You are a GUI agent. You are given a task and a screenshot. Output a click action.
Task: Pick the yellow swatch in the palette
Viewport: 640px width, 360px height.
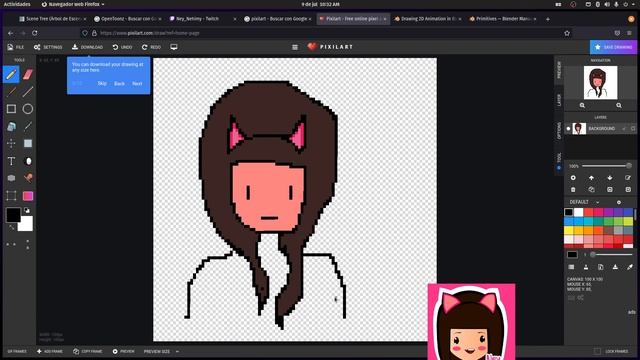(x=569, y=231)
